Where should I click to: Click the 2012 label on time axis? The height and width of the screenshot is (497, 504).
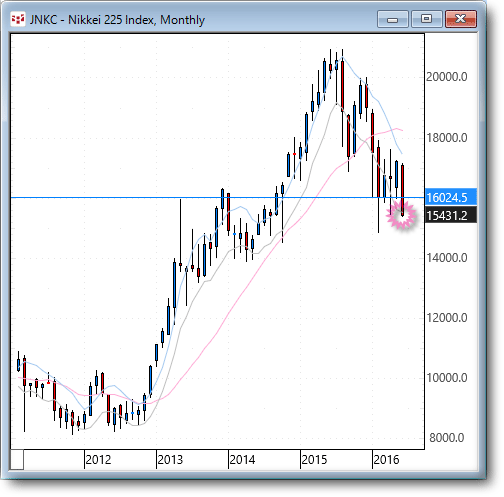click(98, 460)
